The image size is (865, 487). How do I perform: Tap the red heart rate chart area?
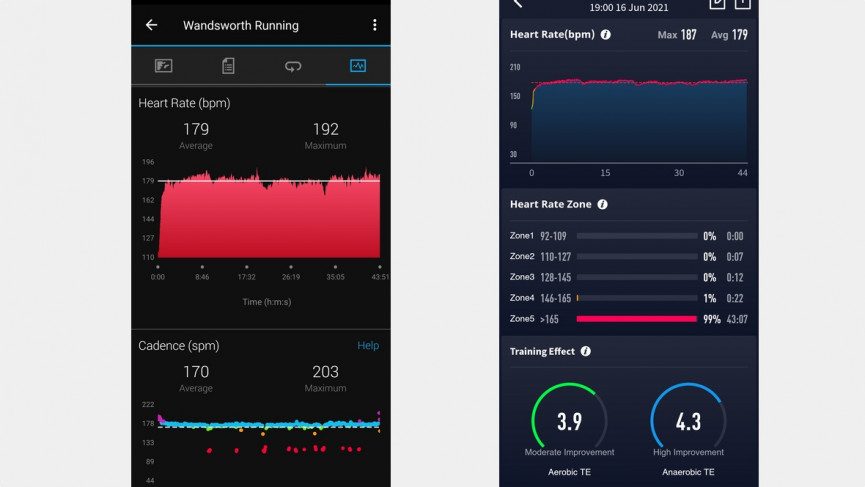coord(269,218)
